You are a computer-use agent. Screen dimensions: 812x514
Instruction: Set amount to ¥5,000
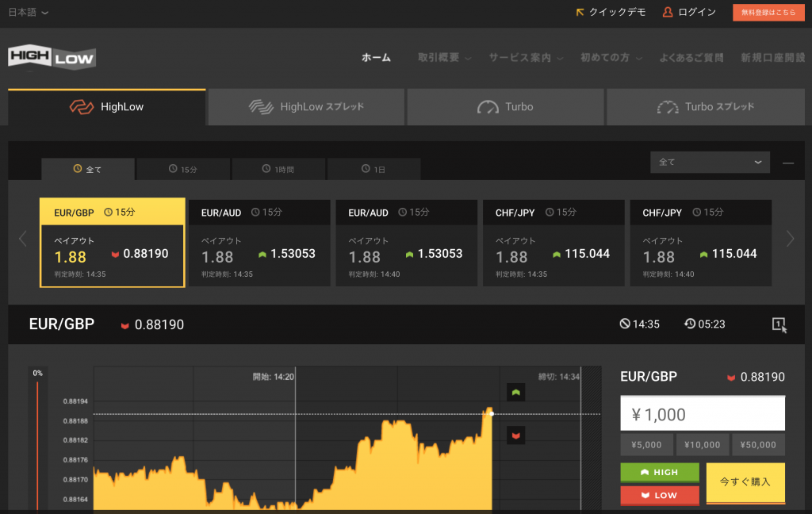coord(646,444)
